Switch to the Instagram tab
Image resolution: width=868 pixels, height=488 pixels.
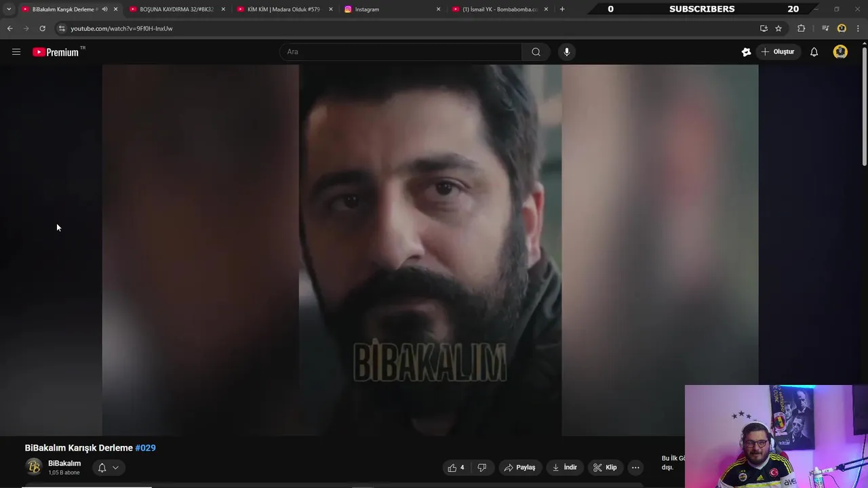pyautogui.click(x=391, y=9)
